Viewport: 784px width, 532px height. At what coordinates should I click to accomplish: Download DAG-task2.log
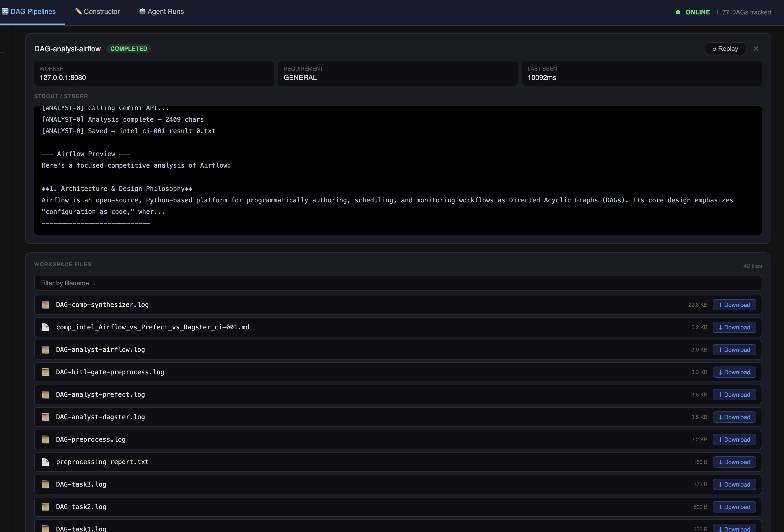coord(734,507)
